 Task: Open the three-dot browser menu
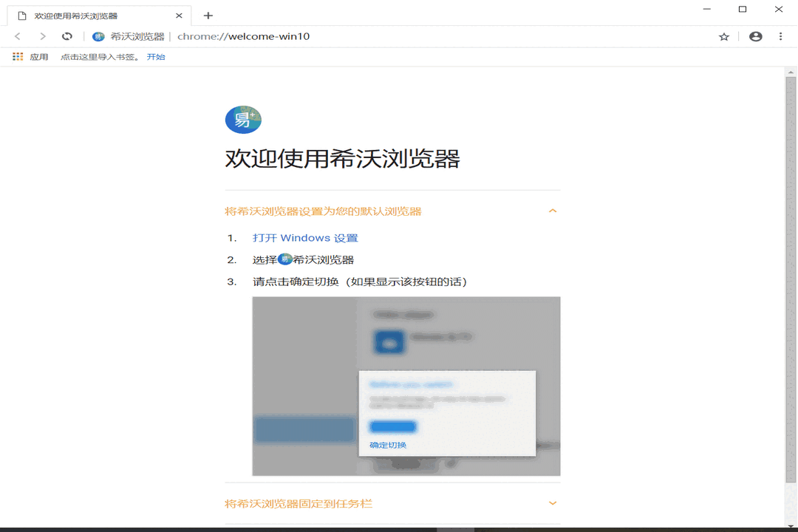click(780, 35)
